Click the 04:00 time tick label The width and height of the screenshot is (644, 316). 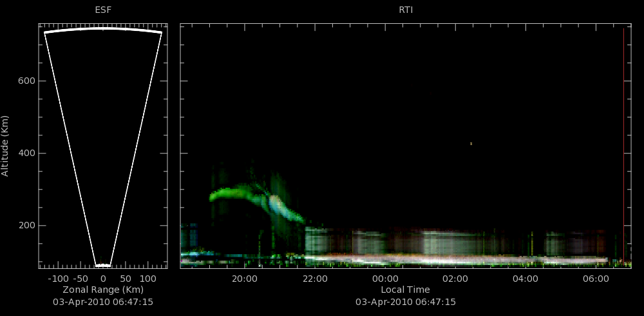[x=526, y=279]
